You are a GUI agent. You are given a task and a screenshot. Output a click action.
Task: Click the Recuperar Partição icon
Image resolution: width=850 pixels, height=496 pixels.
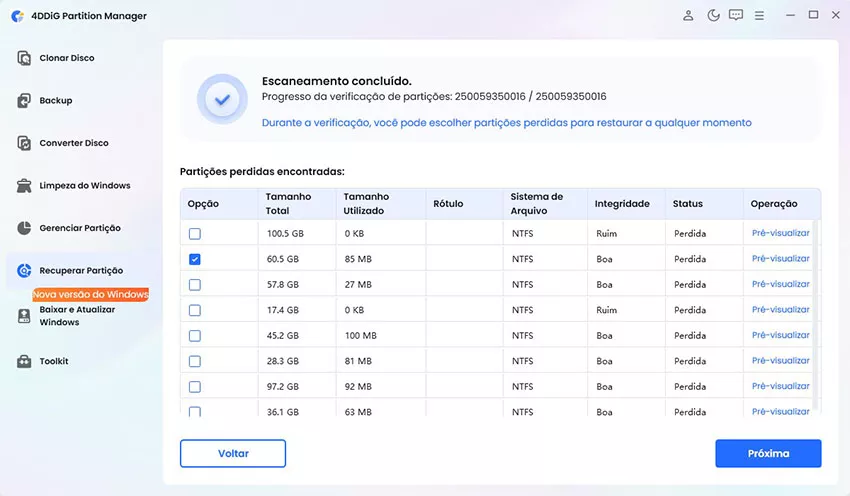click(24, 270)
